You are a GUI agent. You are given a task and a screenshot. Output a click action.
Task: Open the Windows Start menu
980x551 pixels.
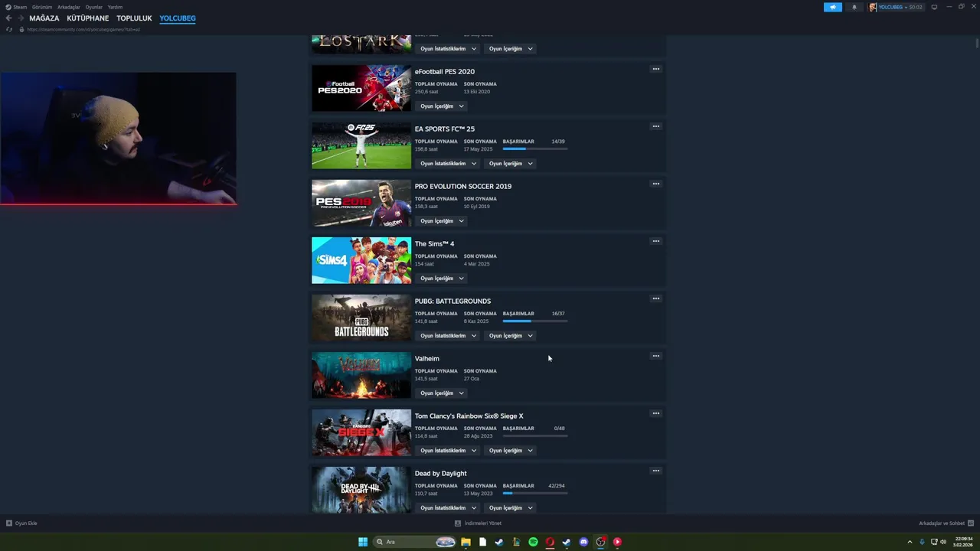tap(363, 542)
